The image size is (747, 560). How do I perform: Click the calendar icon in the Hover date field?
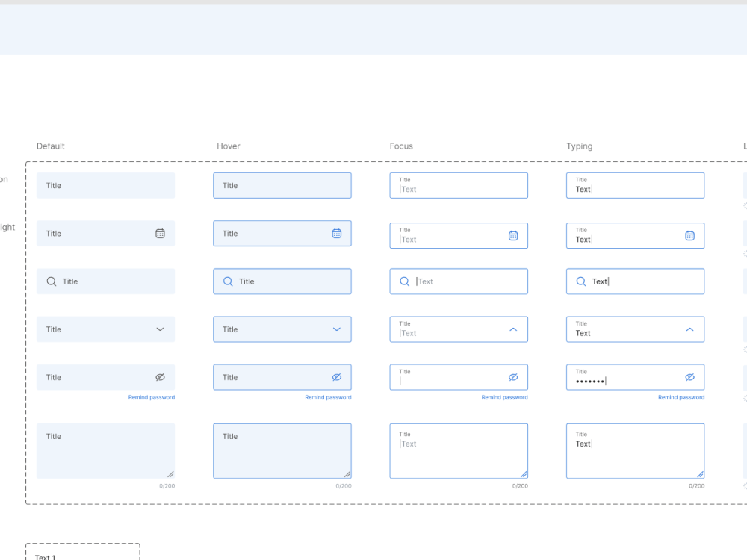[336, 233]
